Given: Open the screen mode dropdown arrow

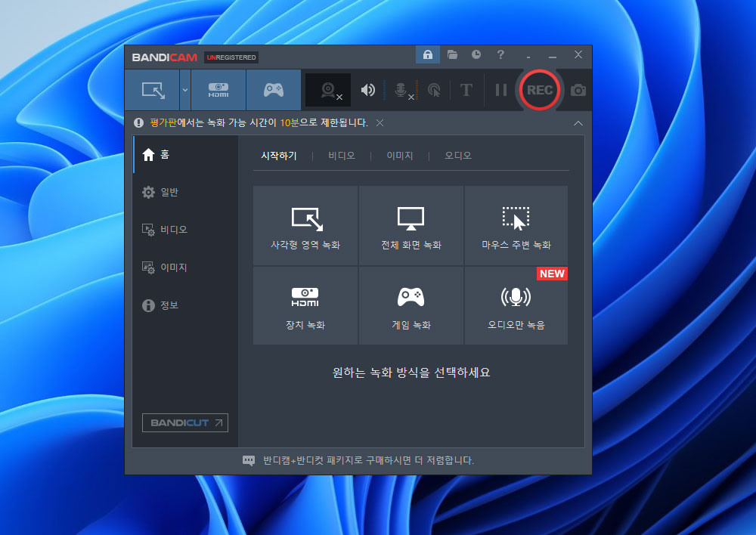Looking at the screenshot, I should click(185, 90).
